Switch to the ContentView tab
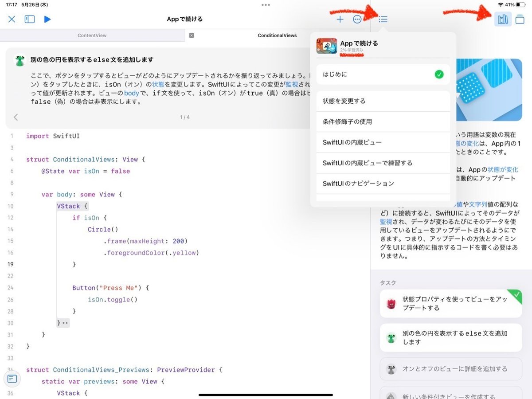 tap(92, 35)
